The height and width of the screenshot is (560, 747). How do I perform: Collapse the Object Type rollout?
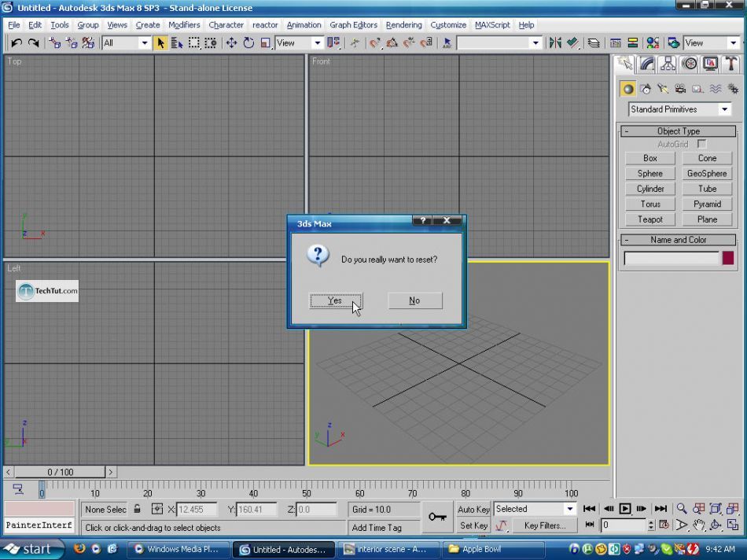click(679, 131)
